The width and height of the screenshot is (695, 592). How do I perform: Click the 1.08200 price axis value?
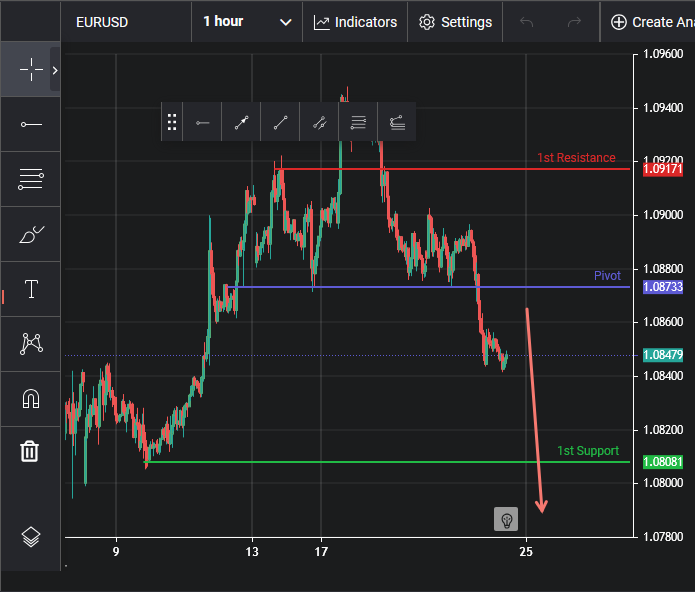[663, 429]
